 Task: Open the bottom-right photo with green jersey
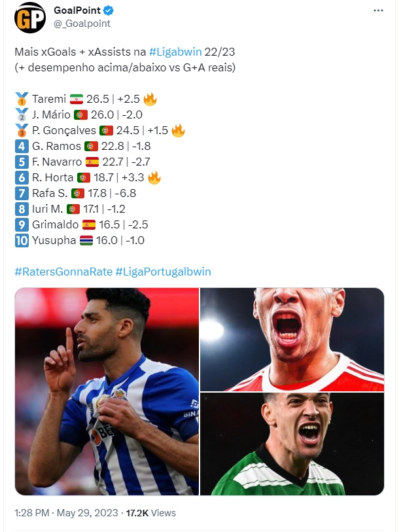pyautogui.click(x=292, y=444)
